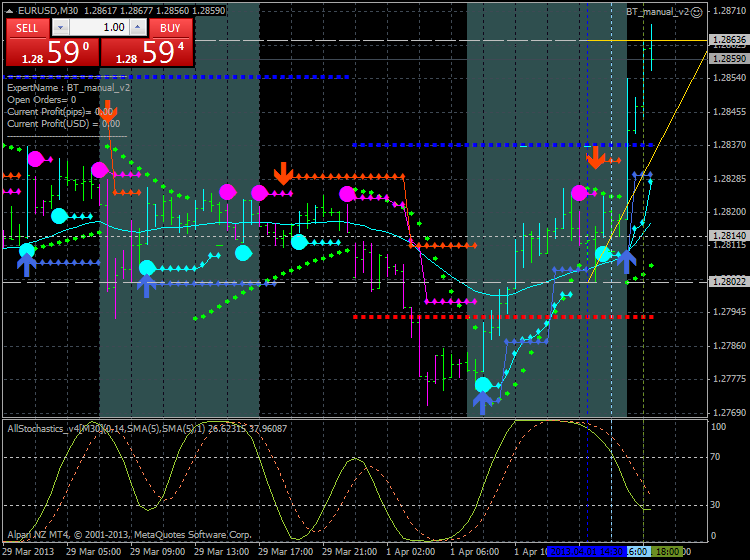Click the 1.28590 current price label
Viewport: 750px width, 560px height.
729,58
